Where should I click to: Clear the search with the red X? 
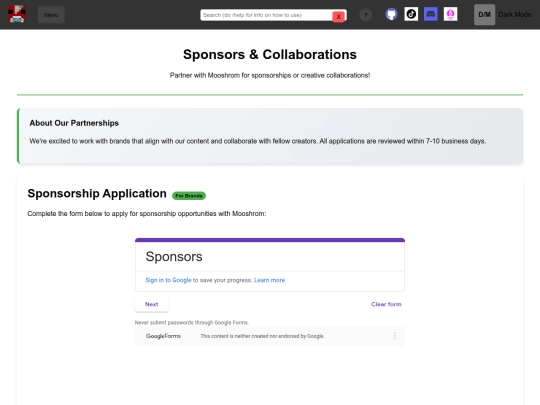pyautogui.click(x=339, y=16)
